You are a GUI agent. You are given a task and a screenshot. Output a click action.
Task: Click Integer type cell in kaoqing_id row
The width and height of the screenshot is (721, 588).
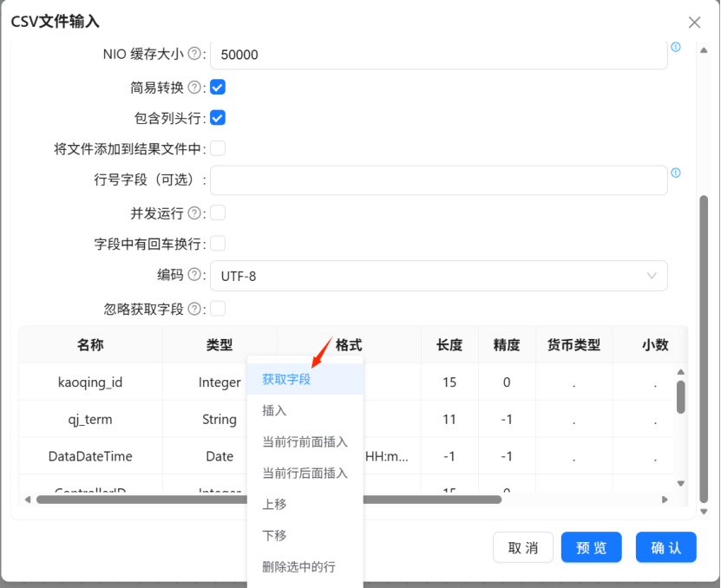pyautogui.click(x=220, y=382)
